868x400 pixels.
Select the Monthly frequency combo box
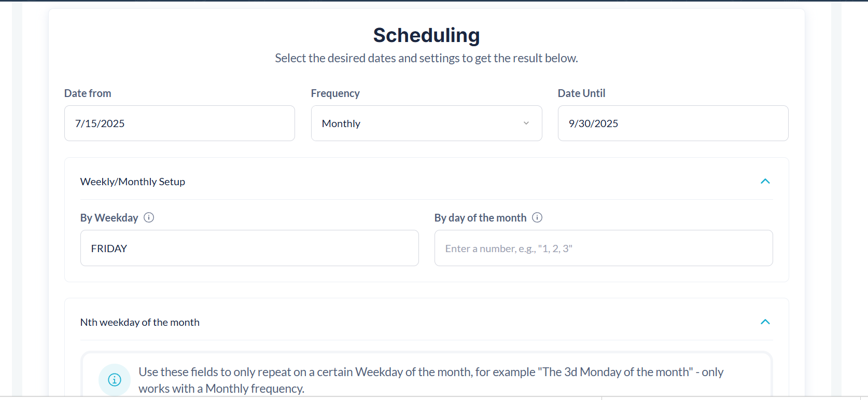[426, 123]
